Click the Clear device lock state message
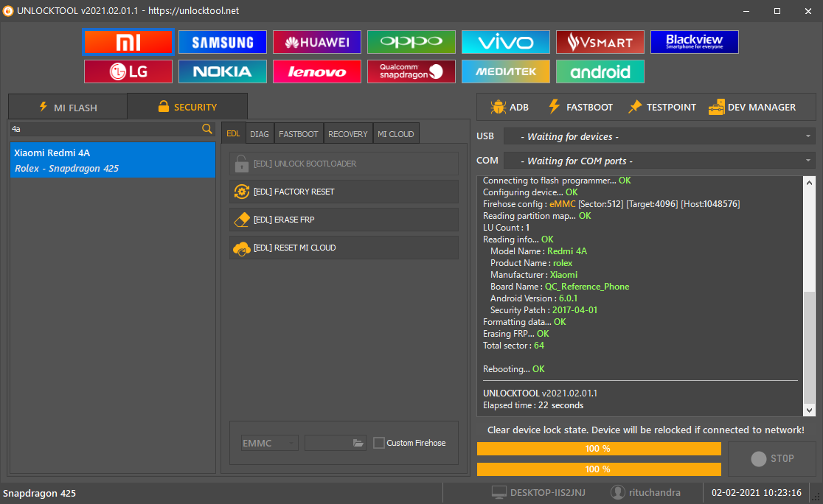The width and height of the screenshot is (823, 504). pyautogui.click(x=645, y=430)
